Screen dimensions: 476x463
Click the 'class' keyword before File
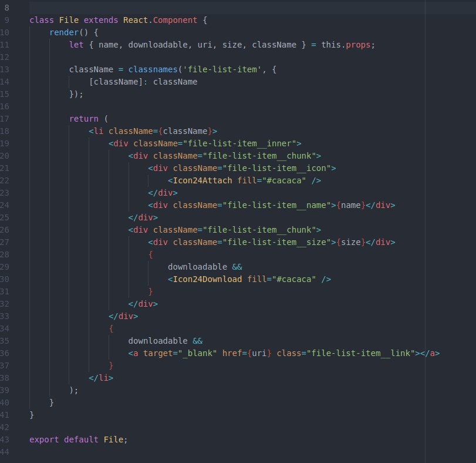[x=42, y=21]
